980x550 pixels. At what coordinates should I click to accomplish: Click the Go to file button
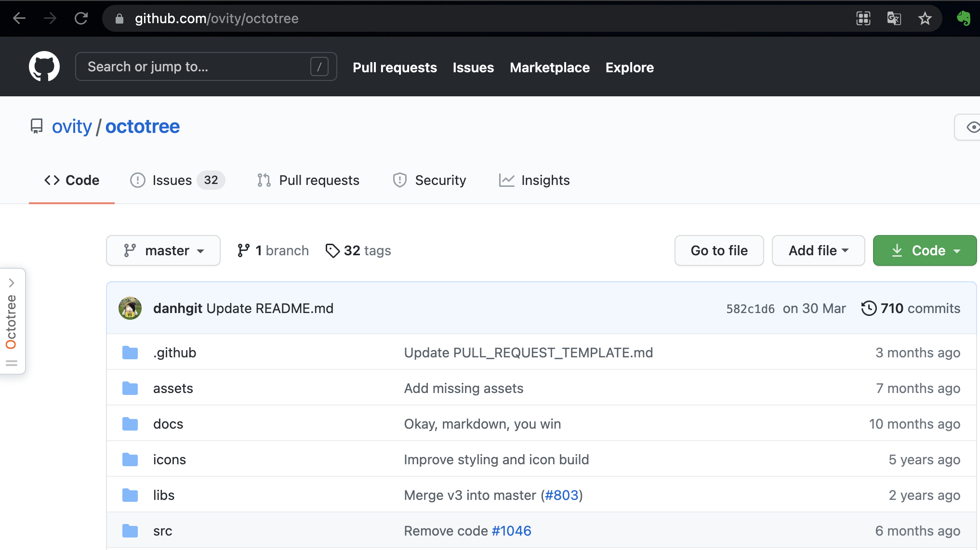719,250
